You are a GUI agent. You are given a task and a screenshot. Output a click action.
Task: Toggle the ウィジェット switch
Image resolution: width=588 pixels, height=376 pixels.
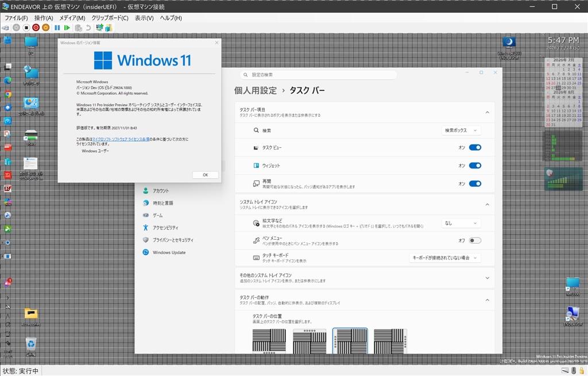475,166
